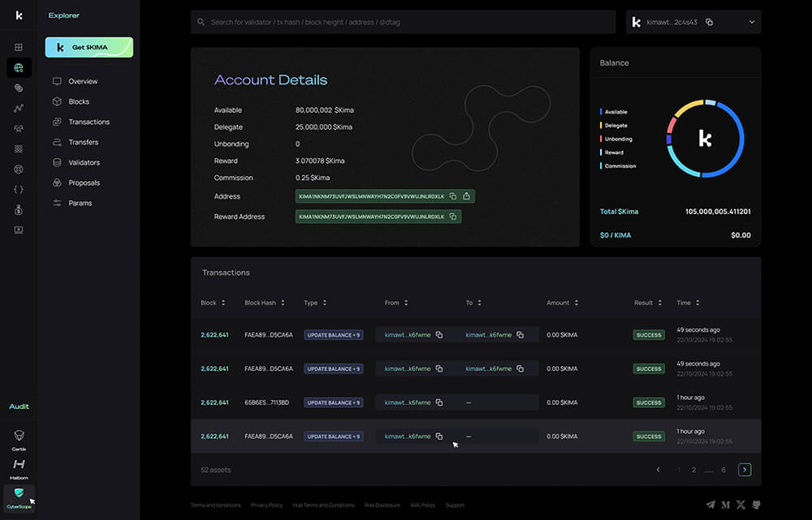Open the Support footer link
Image resolution: width=812 pixels, height=520 pixels.
(456, 505)
